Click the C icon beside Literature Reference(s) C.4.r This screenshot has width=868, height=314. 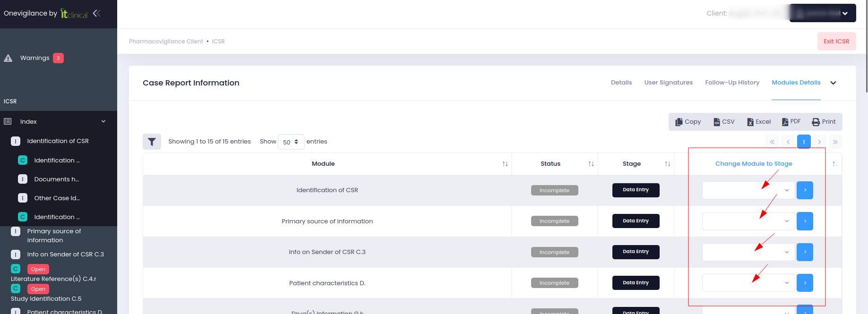pyautogui.click(x=16, y=269)
